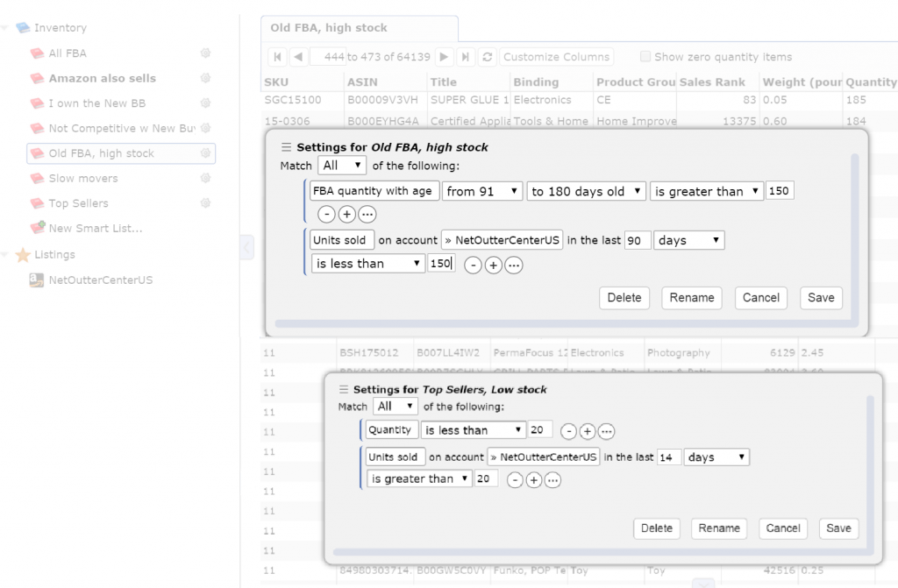
Task: Open 'is less than' dropdown for Quantity rule
Action: click(473, 430)
